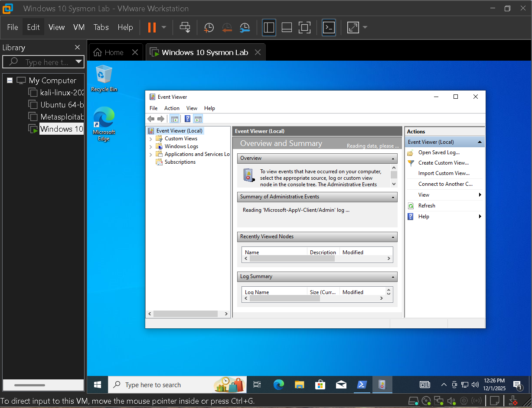Screen dimensions: 532x408
Task: Hide the Event Viewer console tree
Action: click(174, 118)
